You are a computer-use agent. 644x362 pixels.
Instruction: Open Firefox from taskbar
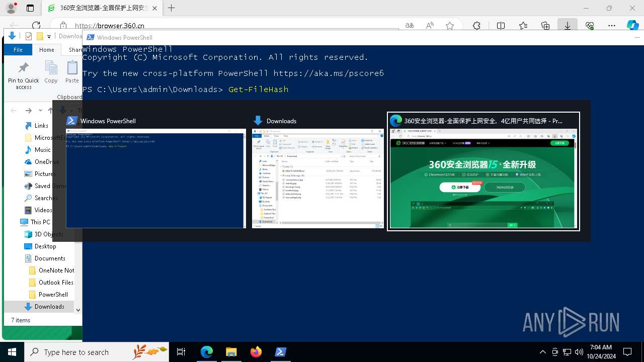click(x=256, y=352)
